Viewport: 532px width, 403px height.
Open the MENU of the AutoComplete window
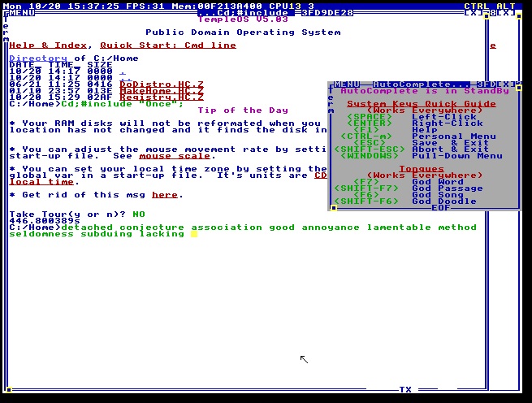click(x=347, y=84)
